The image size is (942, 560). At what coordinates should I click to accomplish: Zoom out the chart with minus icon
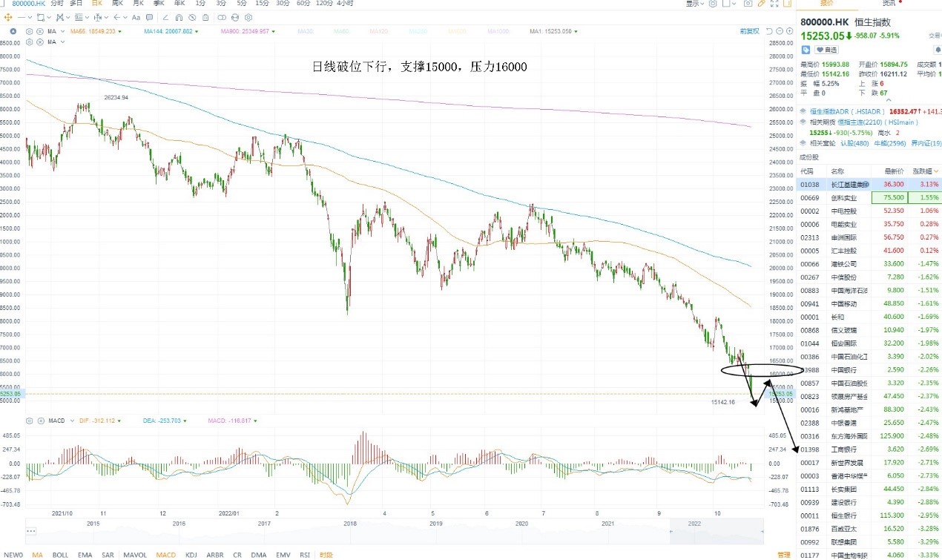(780, 31)
